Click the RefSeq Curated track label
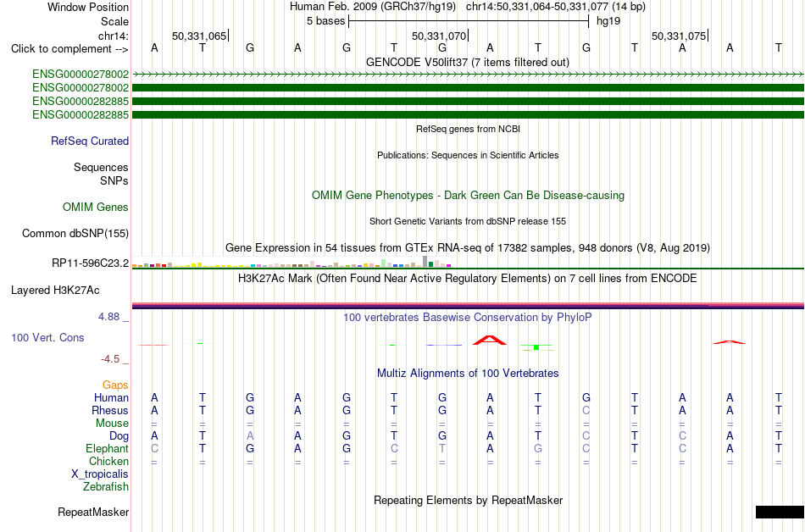 pos(90,141)
